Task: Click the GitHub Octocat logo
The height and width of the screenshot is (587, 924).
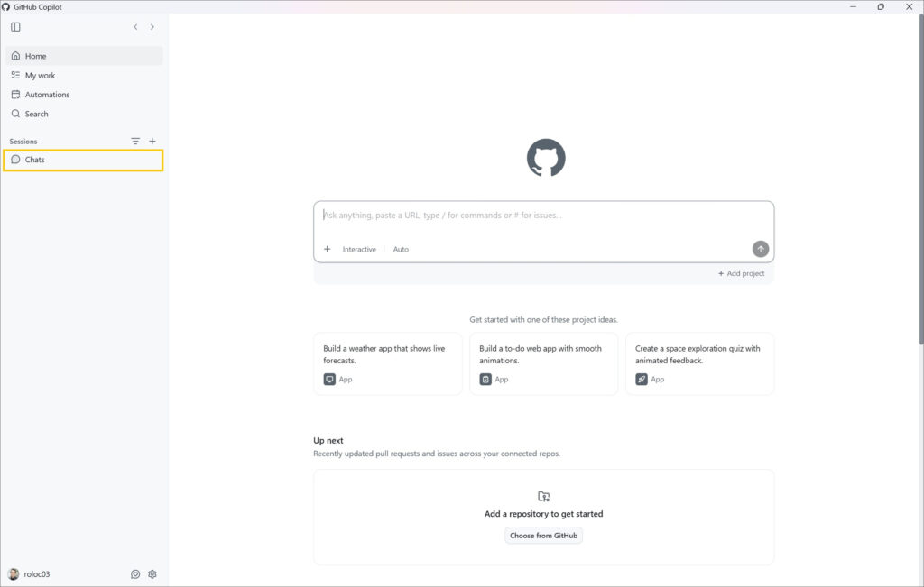Action: click(x=546, y=158)
